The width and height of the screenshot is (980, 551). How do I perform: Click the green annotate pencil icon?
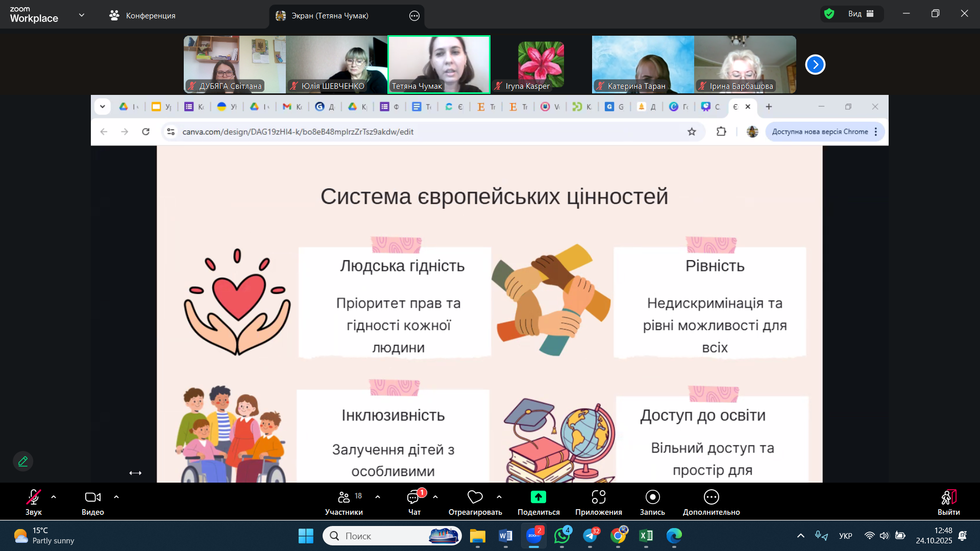coord(23,461)
